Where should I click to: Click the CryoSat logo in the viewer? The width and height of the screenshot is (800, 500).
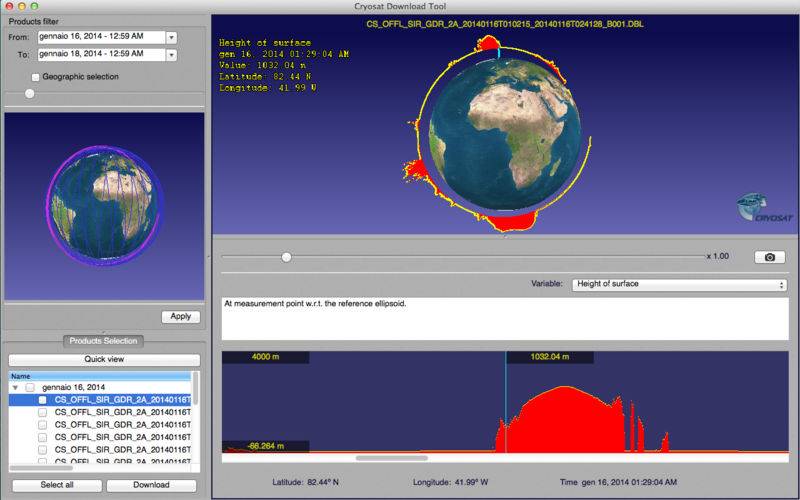point(764,208)
